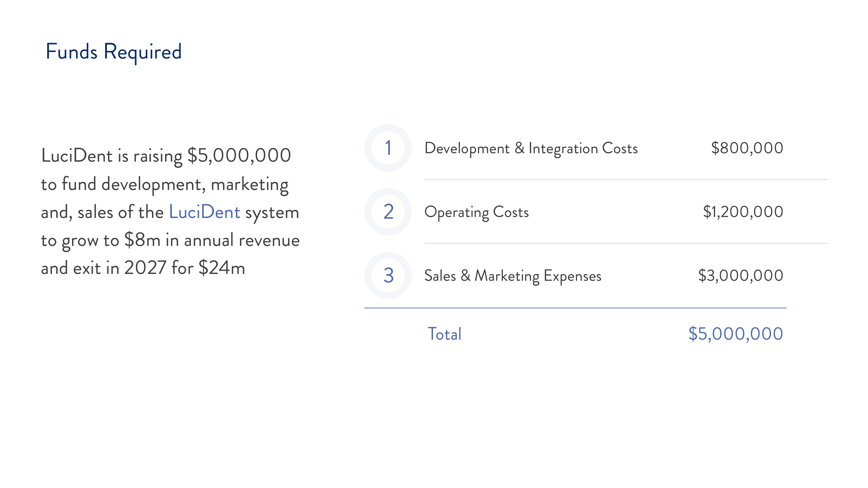The image size is (868, 488).
Task: Select the $3,000,000 amount
Action: 741,275
